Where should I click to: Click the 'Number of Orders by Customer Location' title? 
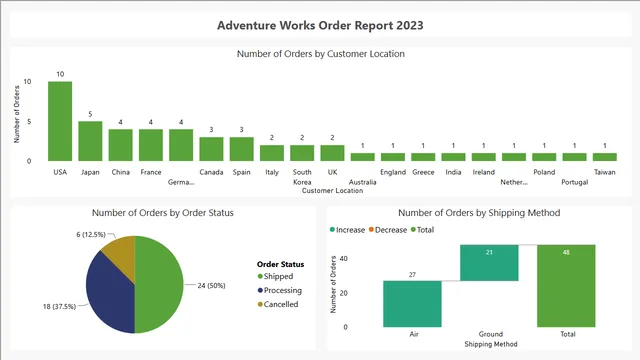pyautogui.click(x=321, y=54)
